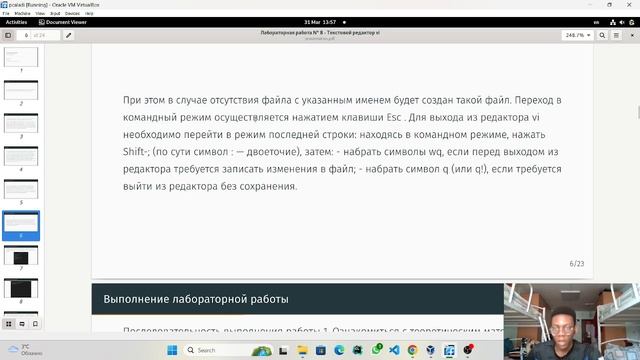Screen dimensions: 640x360
Task: Click the network status icon
Action: point(613,22)
